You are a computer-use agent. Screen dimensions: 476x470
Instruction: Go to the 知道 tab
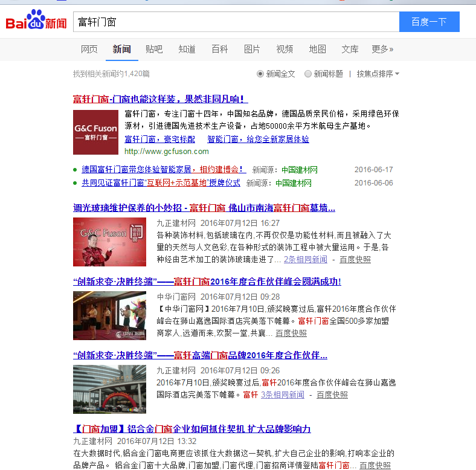(x=187, y=49)
